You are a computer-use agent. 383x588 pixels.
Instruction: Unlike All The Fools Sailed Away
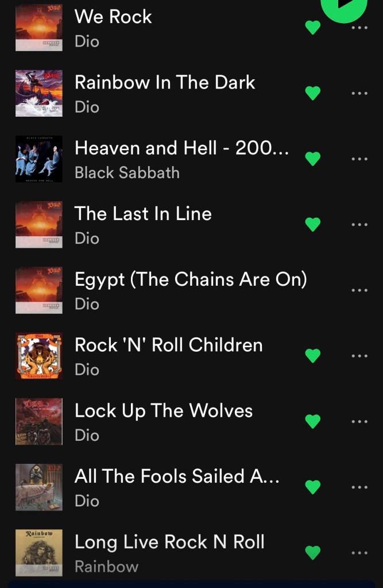(x=312, y=487)
